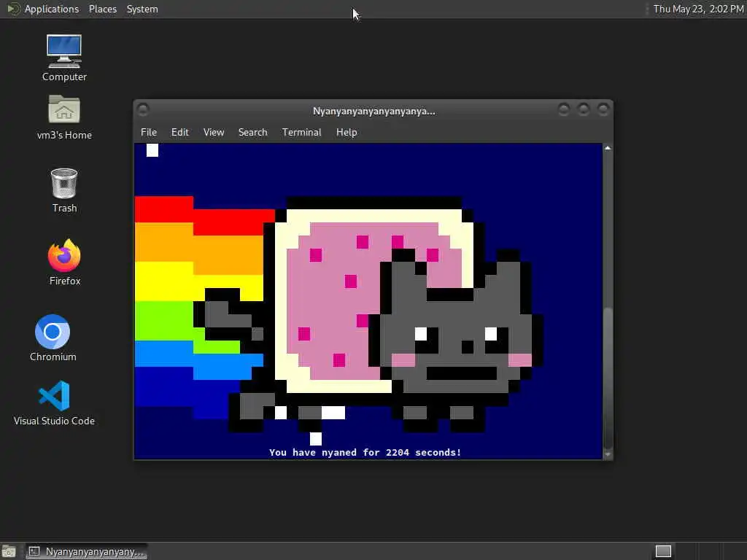Minimize the terminal window
The height and width of the screenshot is (560, 747).
pyautogui.click(x=564, y=110)
